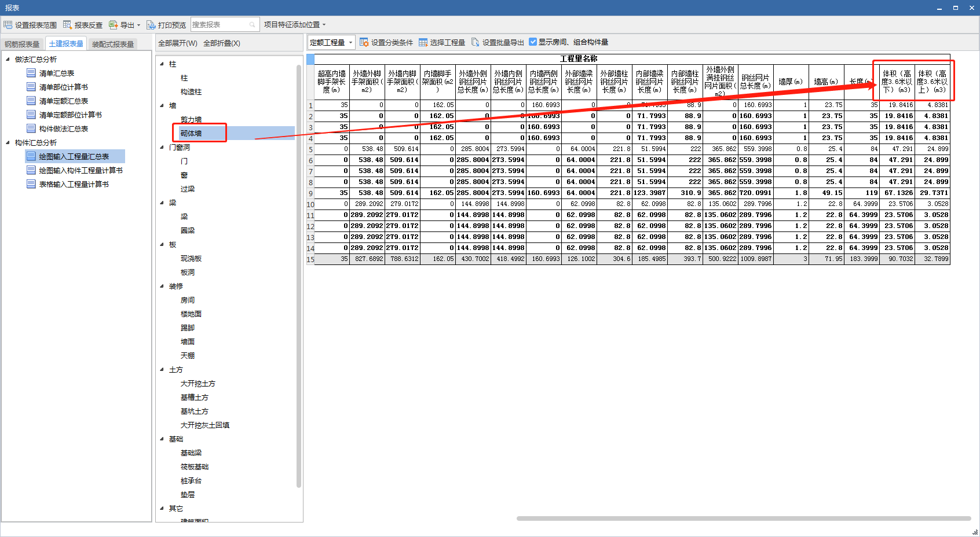Click the 报表反查 magnifier table icon
The width and height of the screenshot is (980, 537).
point(67,25)
